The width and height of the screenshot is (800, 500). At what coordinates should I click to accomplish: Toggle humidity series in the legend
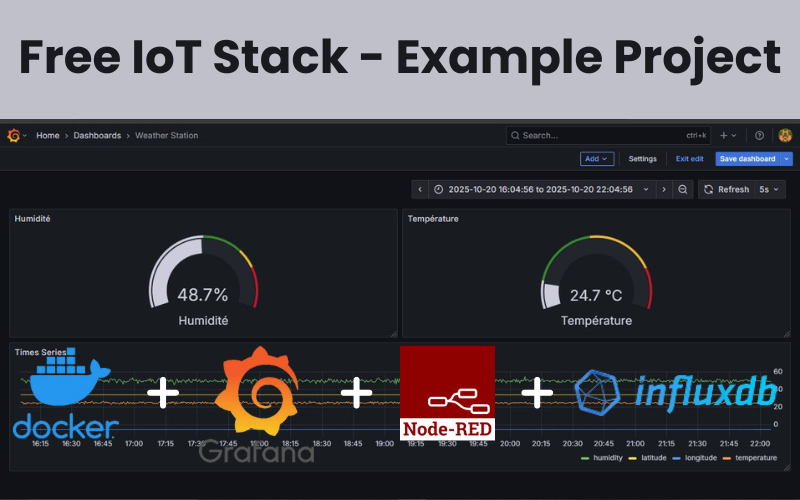[x=607, y=458]
